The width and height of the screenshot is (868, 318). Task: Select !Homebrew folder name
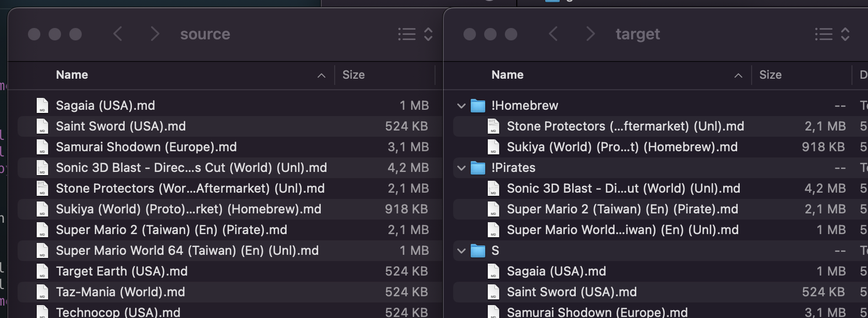(x=525, y=106)
